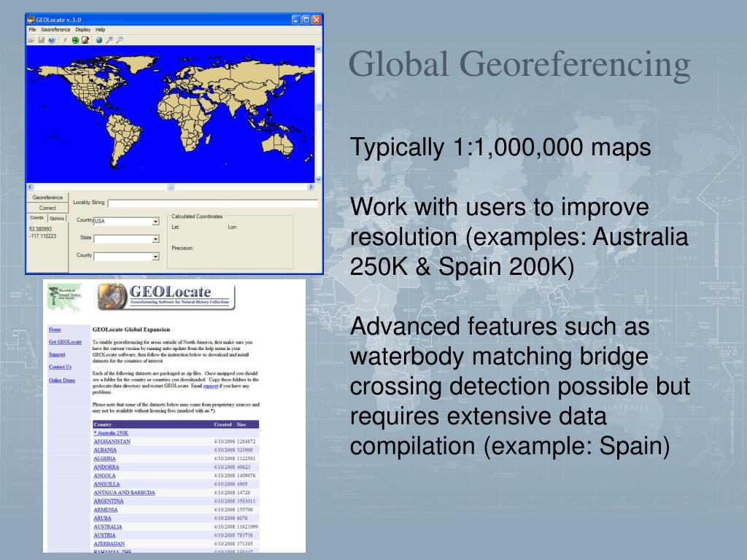Open the AUSTRALIA dataset link
The width and height of the screenshot is (747, 560).
(108, 526)
